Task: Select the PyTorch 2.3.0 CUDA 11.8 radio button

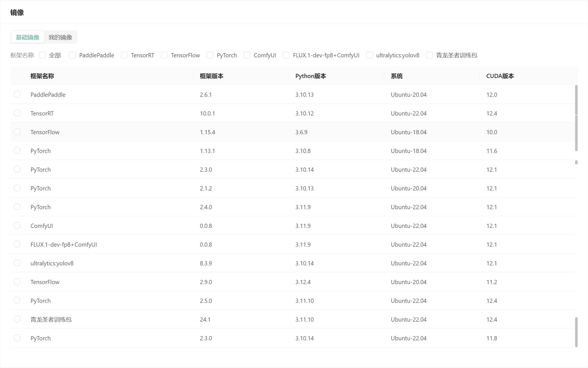Action: point(17,338)
